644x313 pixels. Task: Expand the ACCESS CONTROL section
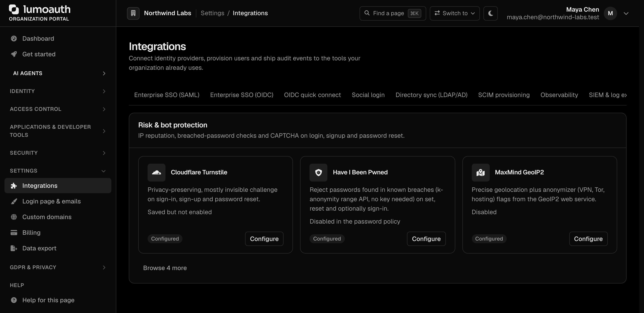58,109
